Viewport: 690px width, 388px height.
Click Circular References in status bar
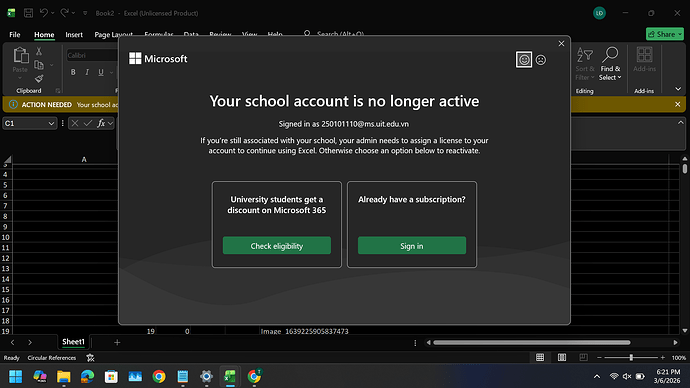(51, 358)
